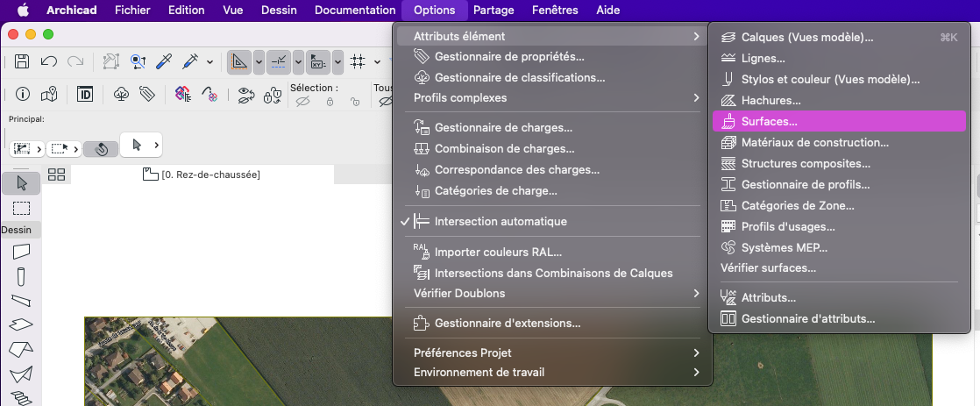This screenshot has width=980, height=406.
Task: Open the grid snap dropdown arrow
Action: [x=377, y=62]
